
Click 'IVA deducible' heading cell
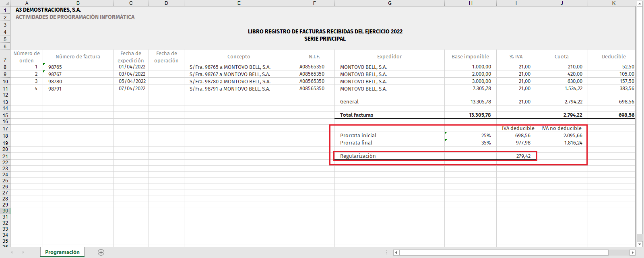click(x=516, y=128)
